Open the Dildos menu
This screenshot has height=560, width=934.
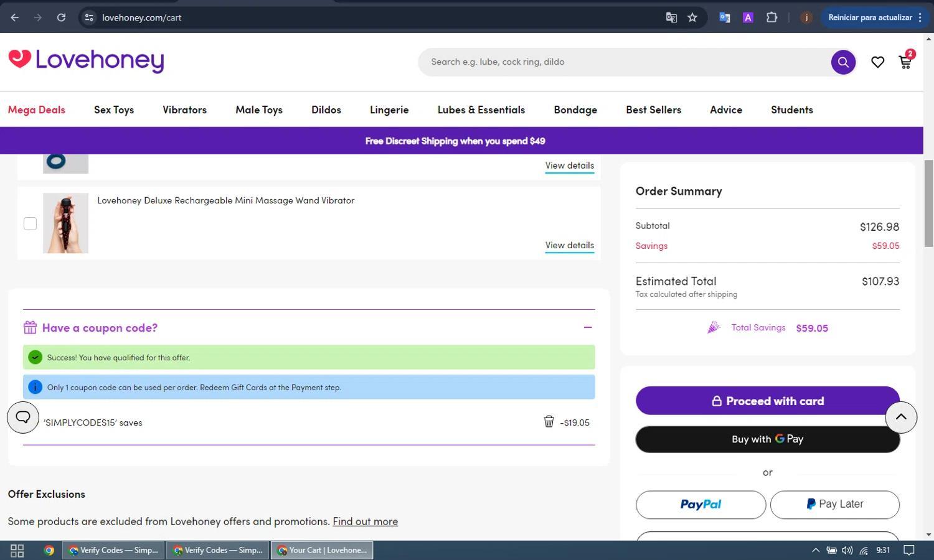click(326, 110)
